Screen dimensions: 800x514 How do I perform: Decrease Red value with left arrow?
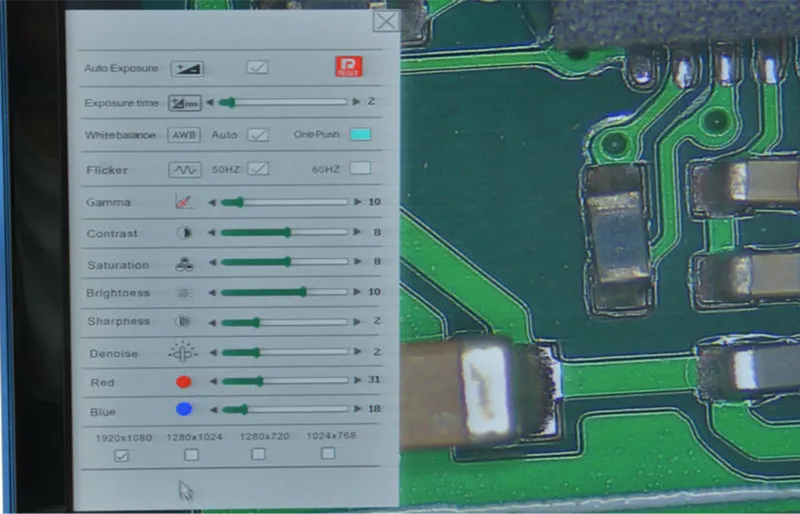(213, 381)
